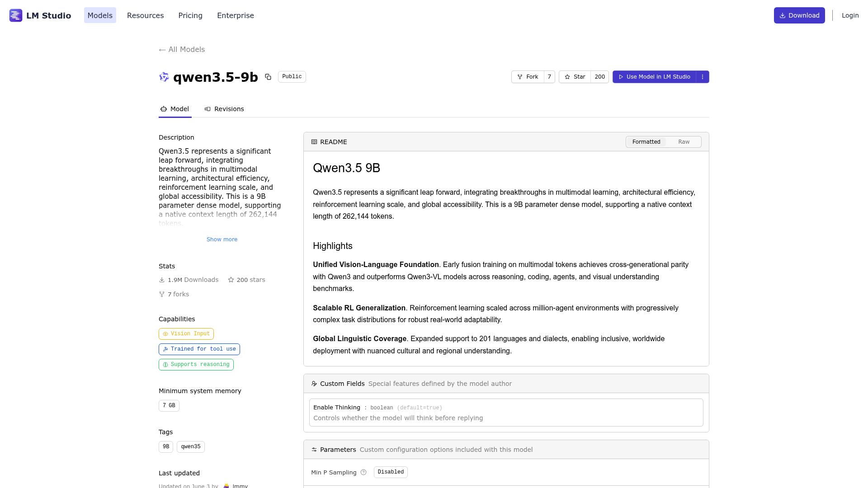Click the README book icon
The height and width of the screenshot is (488, 868).
pos(314,142)
